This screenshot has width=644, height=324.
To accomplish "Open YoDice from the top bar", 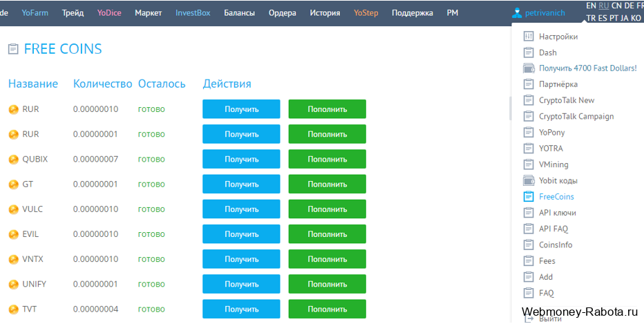I will click(x=109, y=12).
